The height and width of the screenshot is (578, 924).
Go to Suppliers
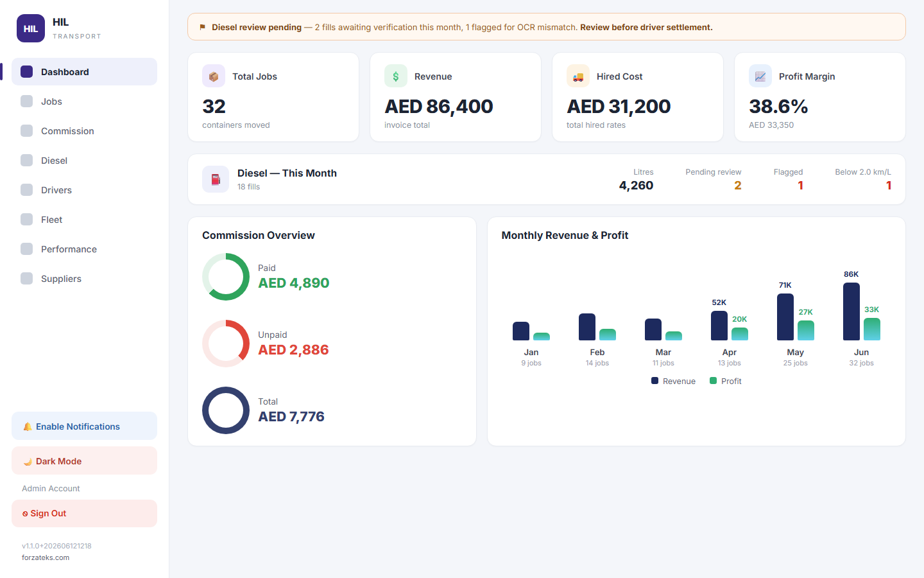click(84, 278)
